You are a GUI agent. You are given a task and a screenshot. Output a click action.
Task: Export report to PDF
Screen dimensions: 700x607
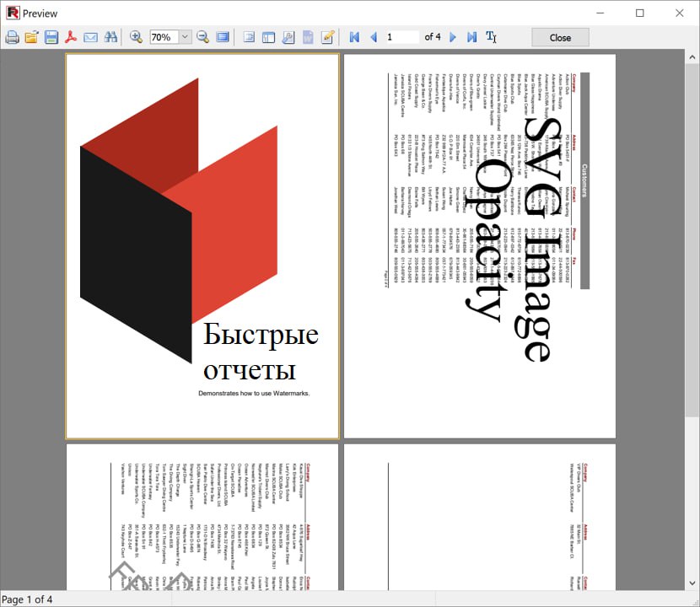click(x=72, y=37)
